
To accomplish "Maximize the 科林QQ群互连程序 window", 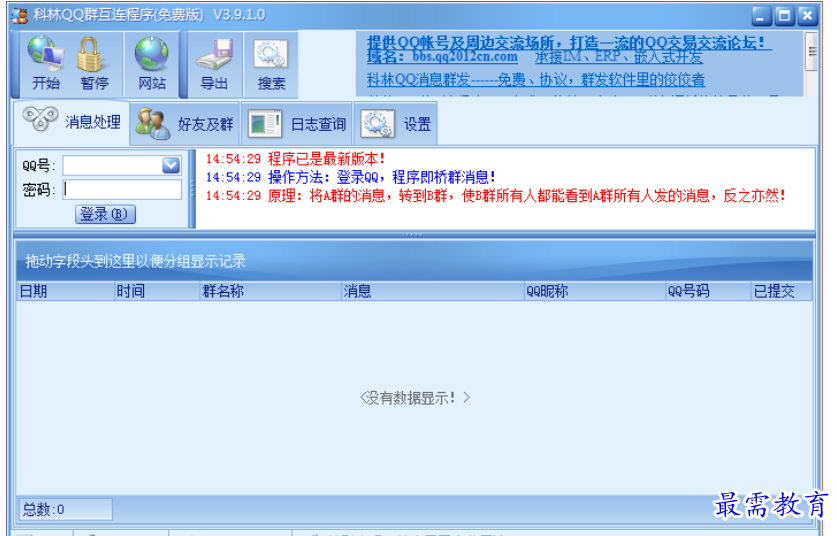I will 784,16.
